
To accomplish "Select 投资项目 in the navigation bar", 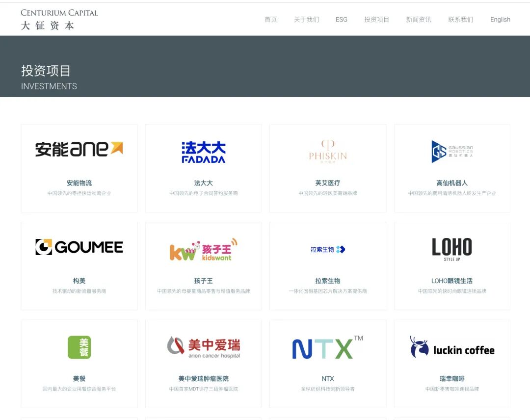I will click(376, 20).
